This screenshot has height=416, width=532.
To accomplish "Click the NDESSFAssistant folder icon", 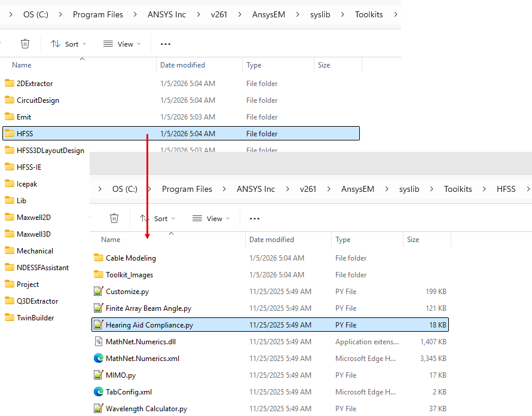I will [x=10, y=267].
